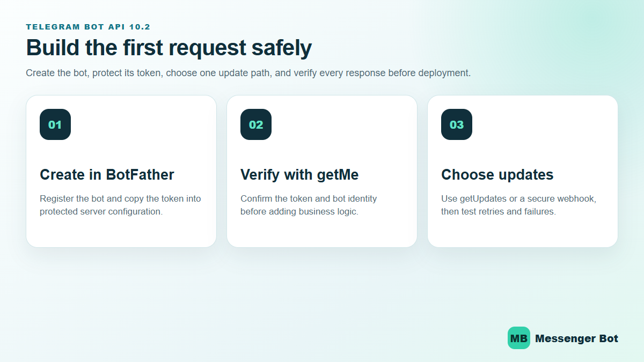644x362 pixels.
Task: Click the "Use getUpdates or a secure webhook" description
Action: pyautogui.click(x=519, y=205)
